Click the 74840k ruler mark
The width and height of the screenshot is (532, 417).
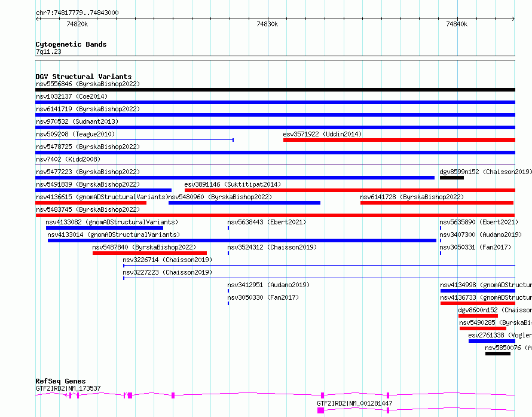click(x=457, y=24)
